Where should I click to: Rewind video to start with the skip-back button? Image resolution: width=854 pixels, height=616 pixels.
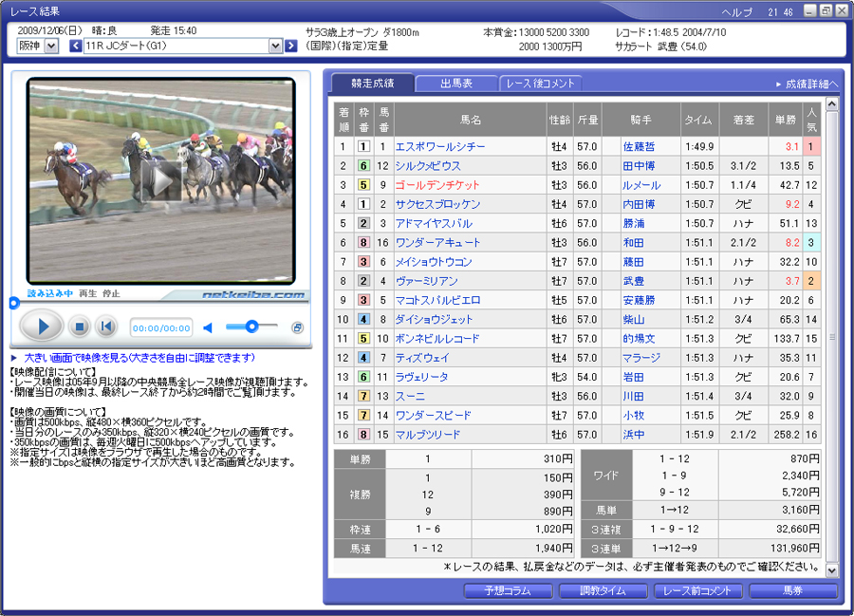click(106, 327)
